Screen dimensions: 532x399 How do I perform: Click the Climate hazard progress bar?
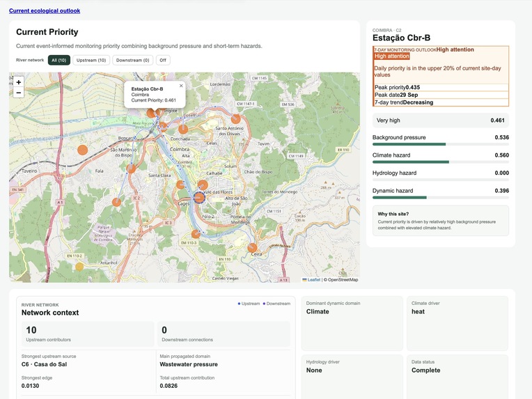(441, 162)
